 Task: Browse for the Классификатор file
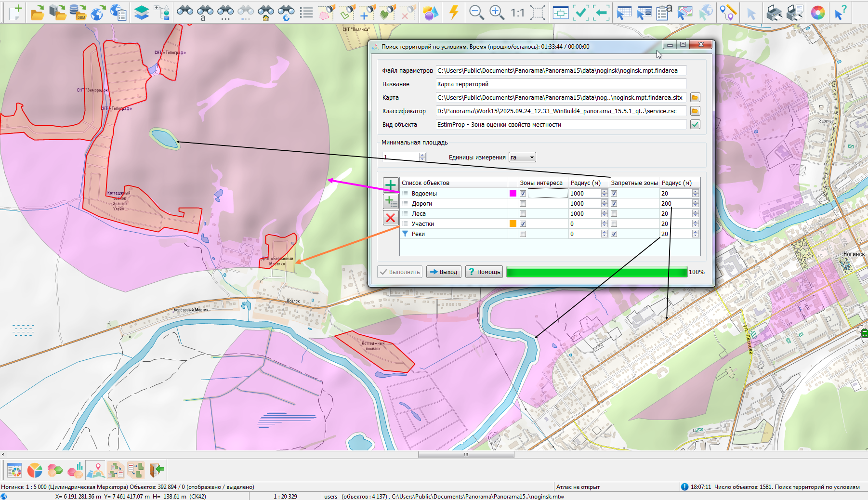coord(695,111)
